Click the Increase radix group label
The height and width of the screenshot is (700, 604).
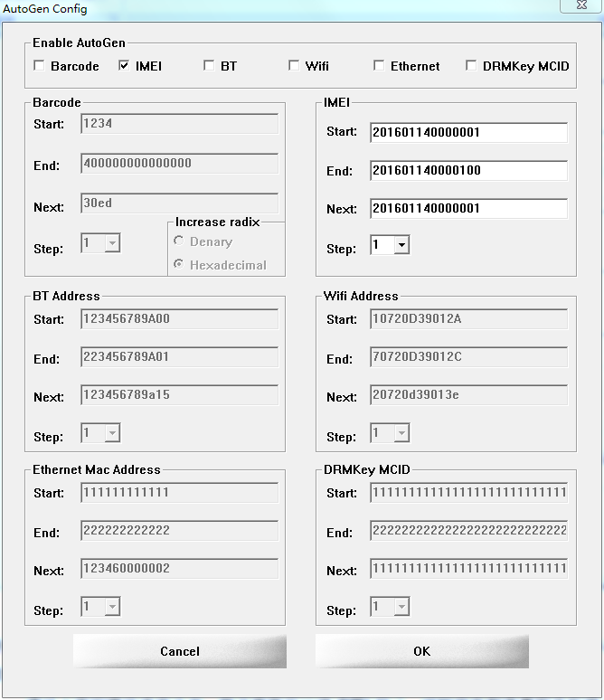[217, 222]
